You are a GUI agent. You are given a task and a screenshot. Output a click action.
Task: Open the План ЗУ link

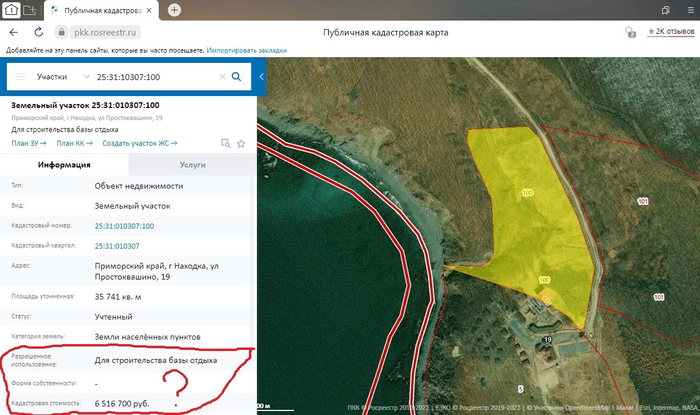point(29,143)
